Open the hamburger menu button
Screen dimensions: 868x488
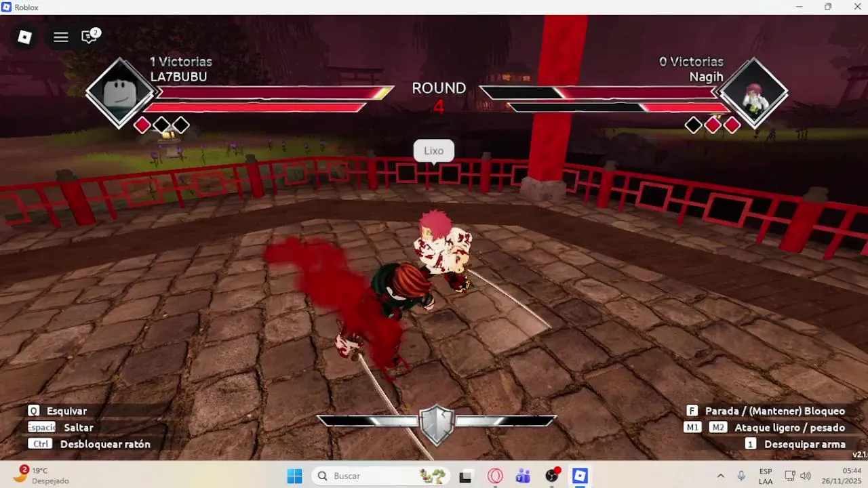61,37
